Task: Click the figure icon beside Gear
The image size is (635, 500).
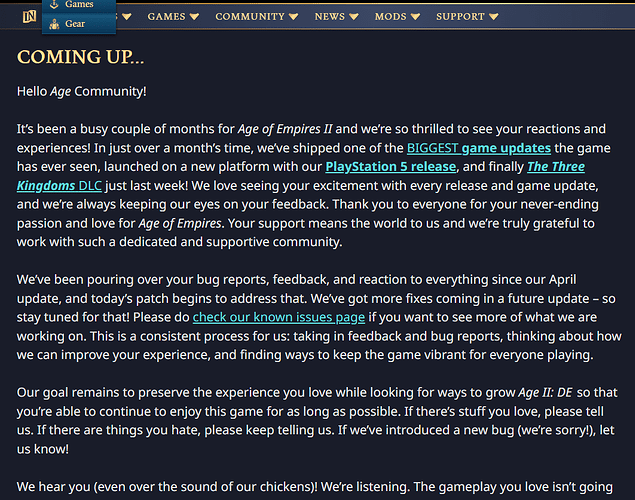Action: pos(54,24)
